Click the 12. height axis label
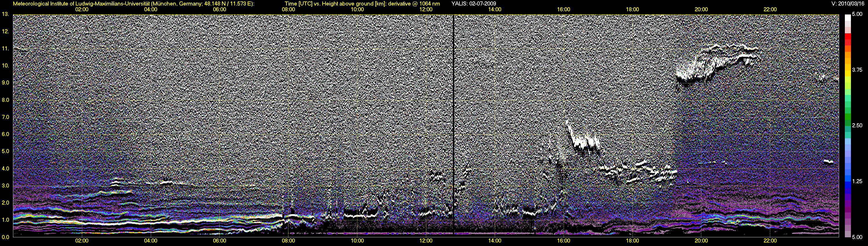Screen dimensions: 868x246 (5, 31)
